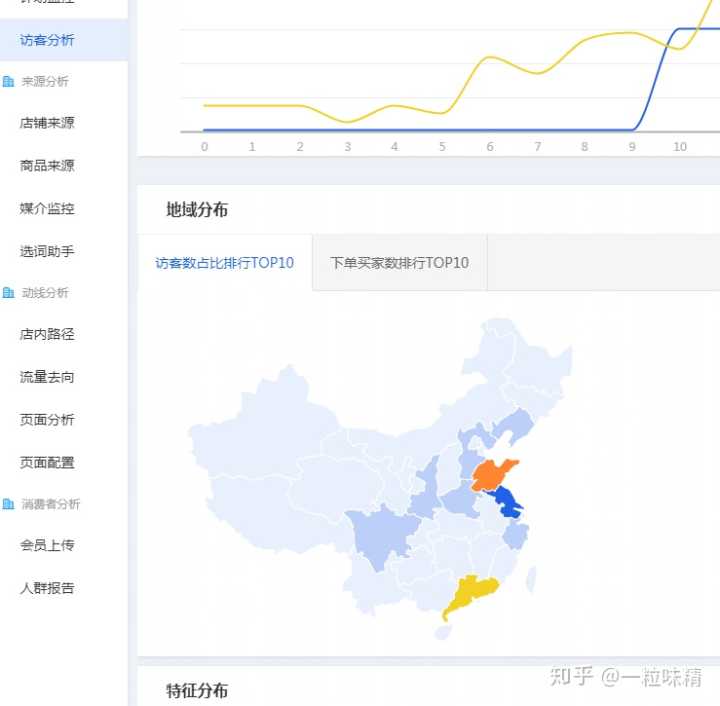The width and height of the screenshot is (720, 706).
Task: Switch to the 访客数占比排行TOP10 tab
Action: click(x=224, y=263)
